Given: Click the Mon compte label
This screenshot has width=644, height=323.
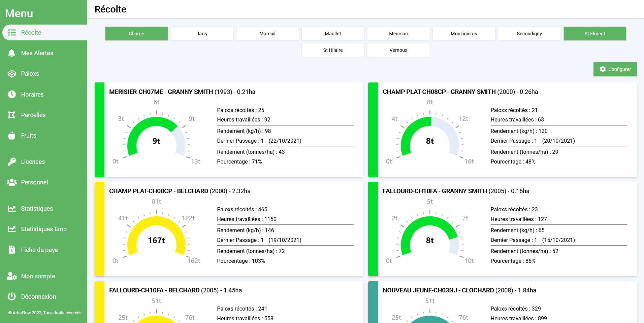Looking at the screenshot, I should [38, 276].
